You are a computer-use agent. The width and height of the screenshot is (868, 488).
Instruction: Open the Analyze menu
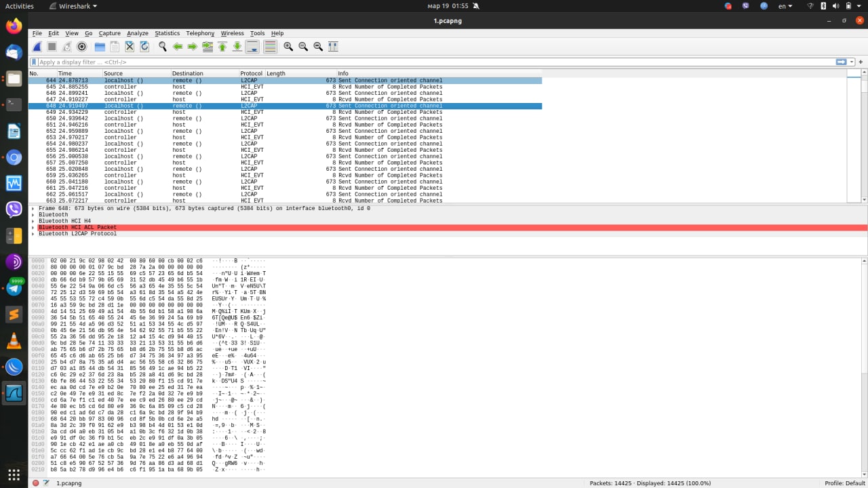click(x=138, y=33)
